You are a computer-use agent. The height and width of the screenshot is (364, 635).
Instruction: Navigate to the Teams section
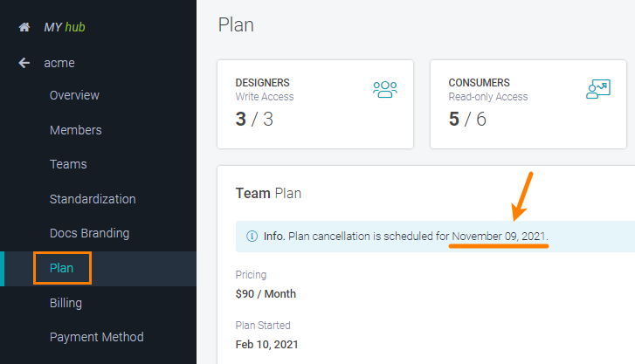tap(68, 164)
